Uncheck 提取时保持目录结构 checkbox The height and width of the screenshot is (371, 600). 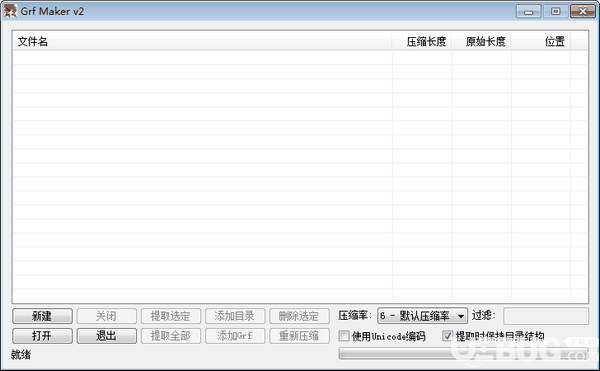pyautogui.click(x=447, y=336)
